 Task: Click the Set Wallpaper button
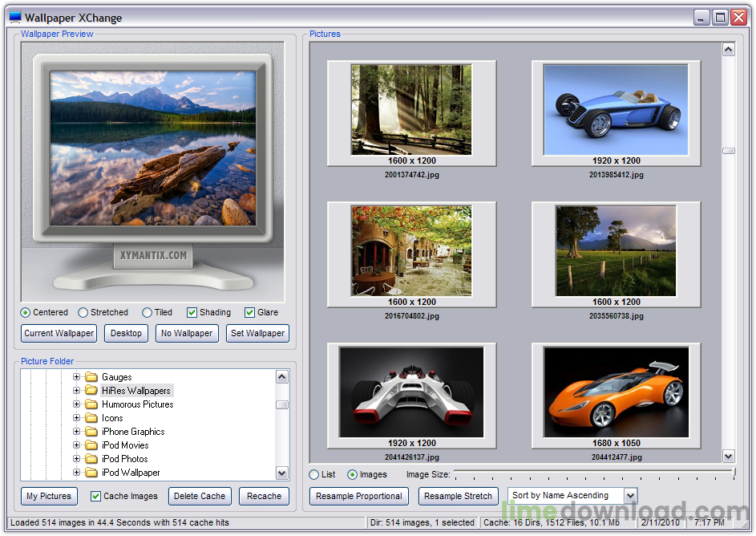coord(257,333)
